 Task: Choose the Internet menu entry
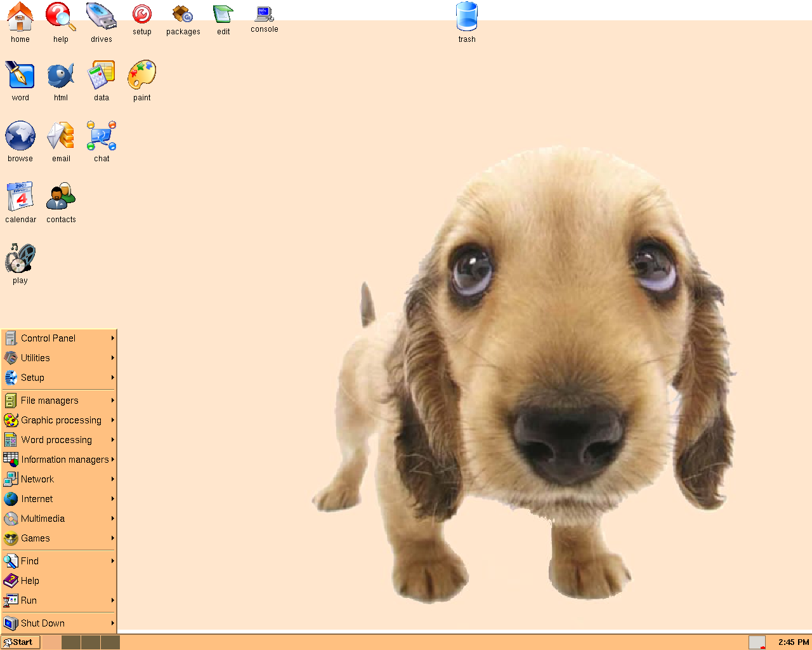59,499
